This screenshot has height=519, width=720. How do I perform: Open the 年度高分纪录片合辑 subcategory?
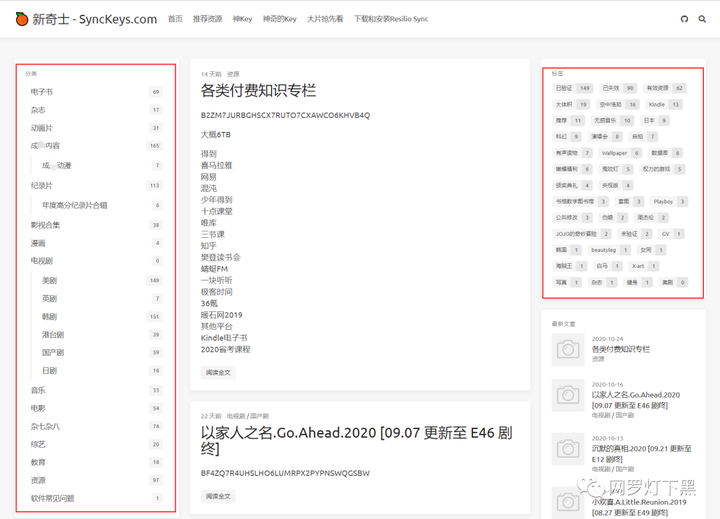pos(74,205)
